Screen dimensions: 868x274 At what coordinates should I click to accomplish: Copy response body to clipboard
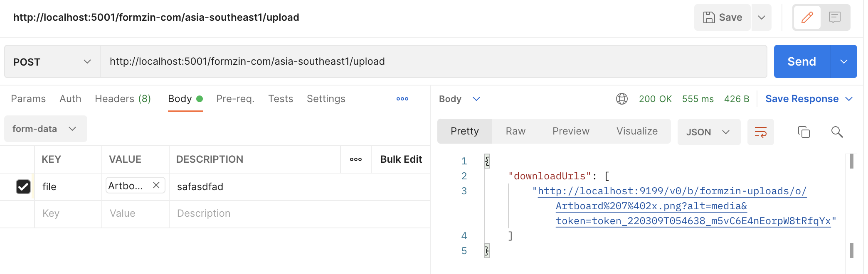pos(804,132)
